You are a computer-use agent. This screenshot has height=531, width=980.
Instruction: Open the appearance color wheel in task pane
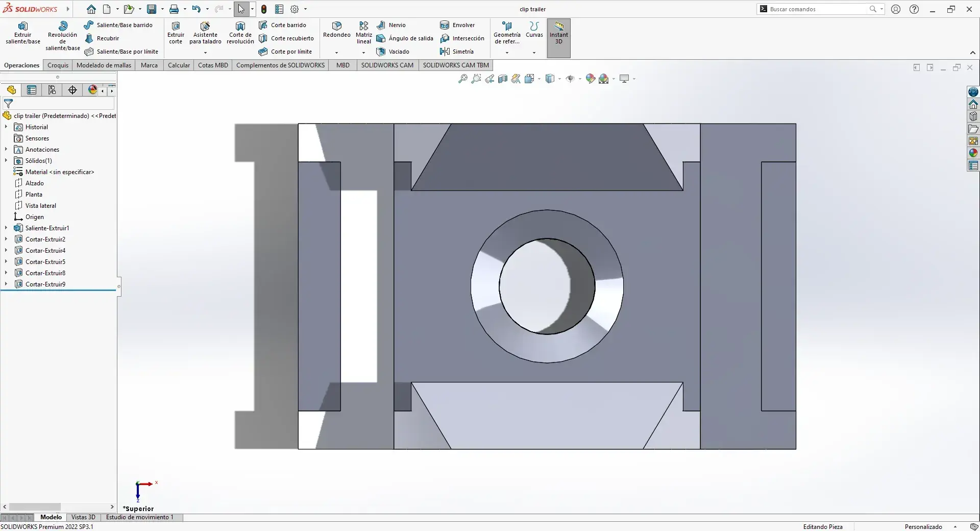click(973, 153)
